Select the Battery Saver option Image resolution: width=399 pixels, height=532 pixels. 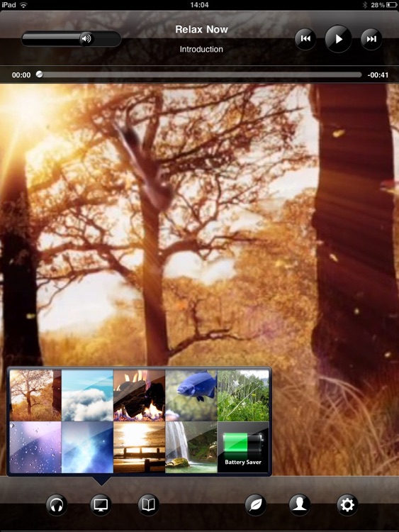[243, 447]
